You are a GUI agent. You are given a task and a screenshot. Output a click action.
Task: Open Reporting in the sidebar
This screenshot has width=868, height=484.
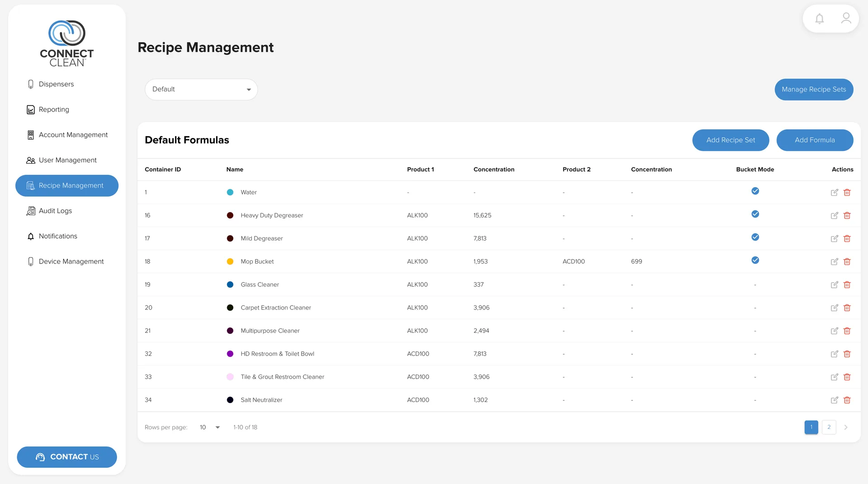[67, 109]
